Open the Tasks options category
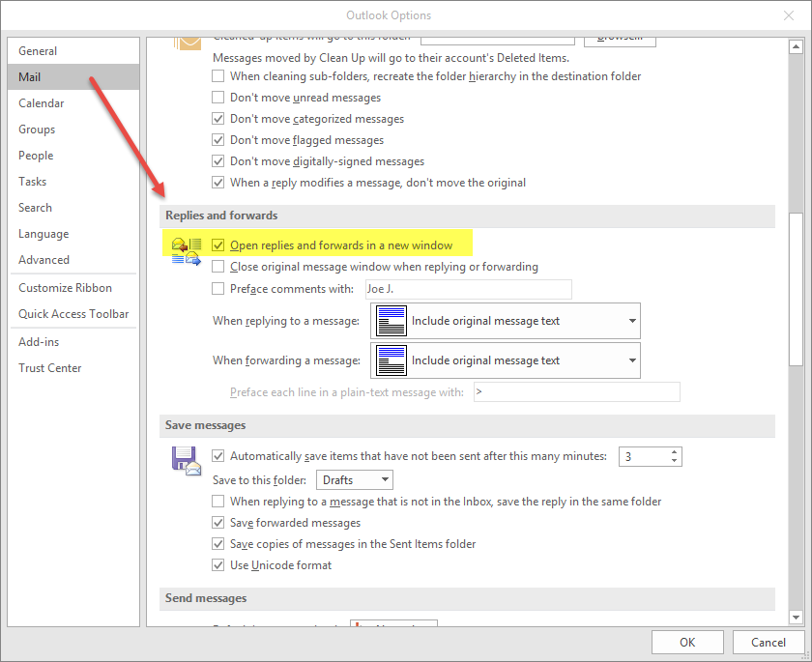The image size is (812, 662). pyautogui.click(x=73, y=181)
